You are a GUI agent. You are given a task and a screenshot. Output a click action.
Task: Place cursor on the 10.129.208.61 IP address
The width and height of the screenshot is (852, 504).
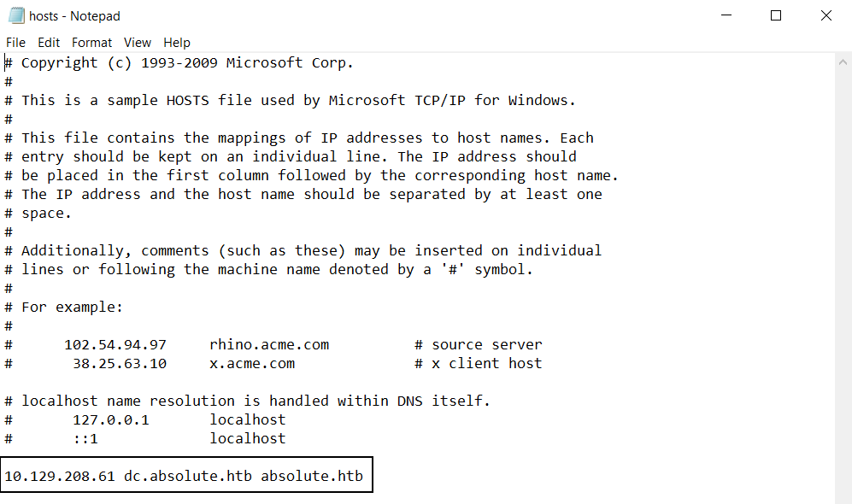coord(60,476)
